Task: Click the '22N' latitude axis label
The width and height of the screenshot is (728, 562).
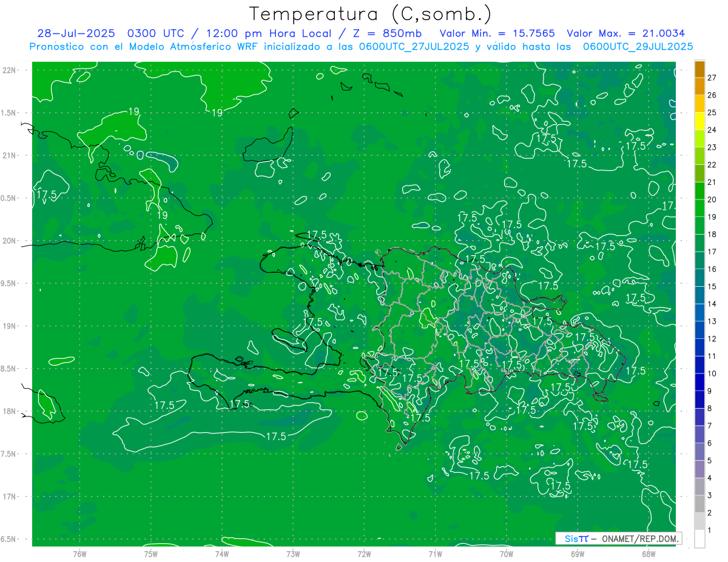Action: point(10,70)
